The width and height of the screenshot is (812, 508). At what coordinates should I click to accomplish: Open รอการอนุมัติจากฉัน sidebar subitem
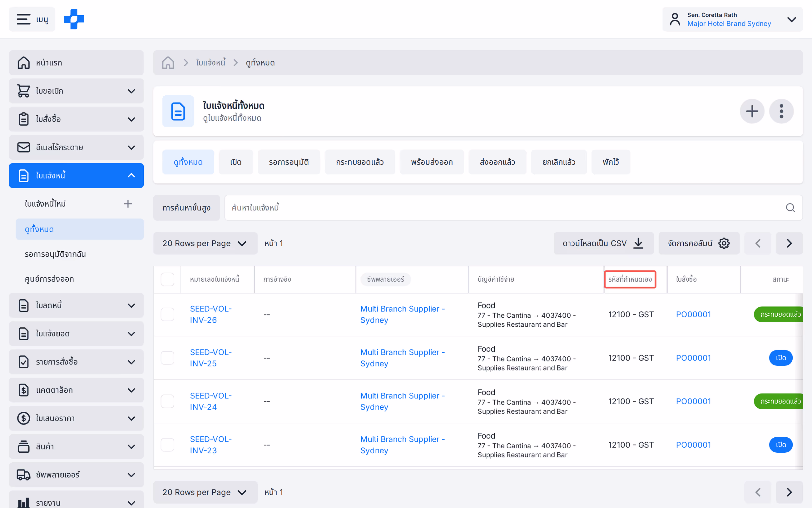tap(55, 254)
